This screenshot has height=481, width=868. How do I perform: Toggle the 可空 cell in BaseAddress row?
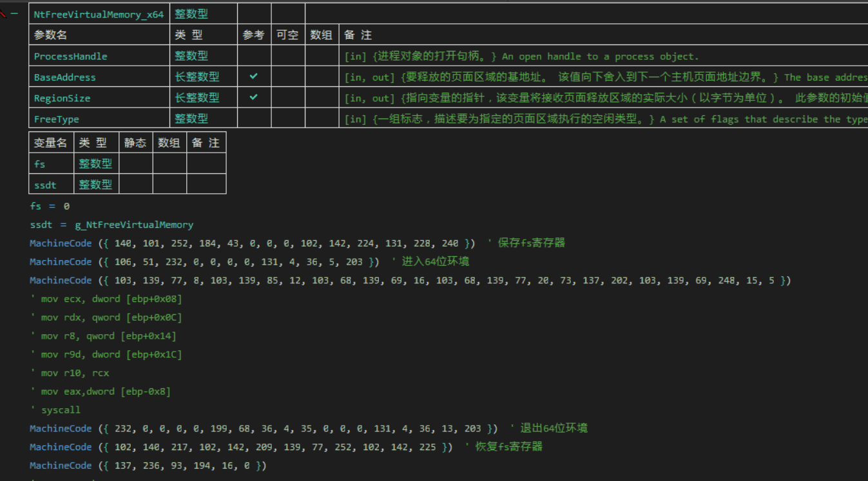[x=287, y=77]
